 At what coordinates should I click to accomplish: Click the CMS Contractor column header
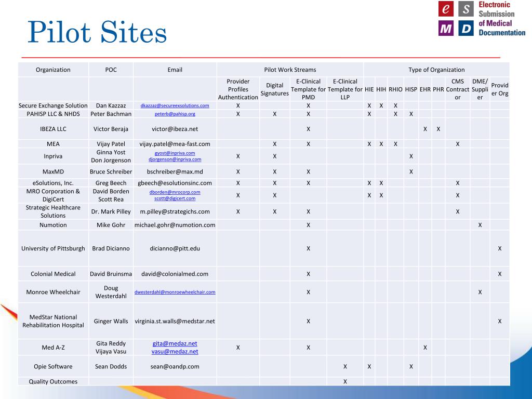pos(458,89)
